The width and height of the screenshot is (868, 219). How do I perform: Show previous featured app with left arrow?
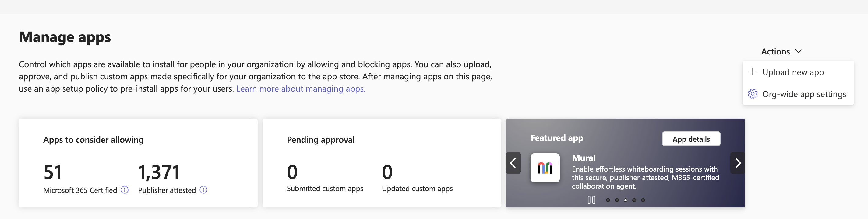click(x=513, y=163)
